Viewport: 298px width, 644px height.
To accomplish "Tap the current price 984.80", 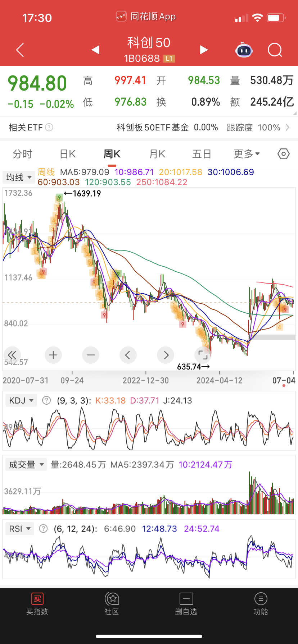I will pyautogui.click(x=37, y=83).
